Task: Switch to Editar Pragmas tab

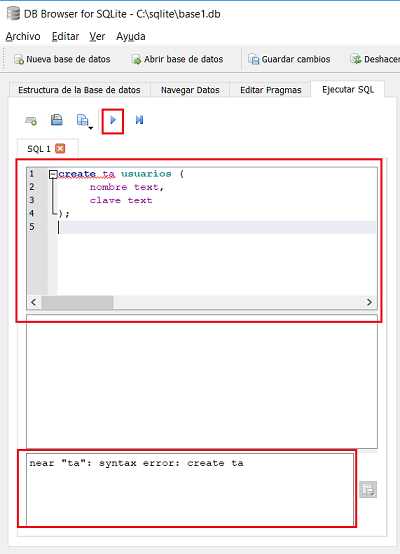Action: tap(271, 90)
